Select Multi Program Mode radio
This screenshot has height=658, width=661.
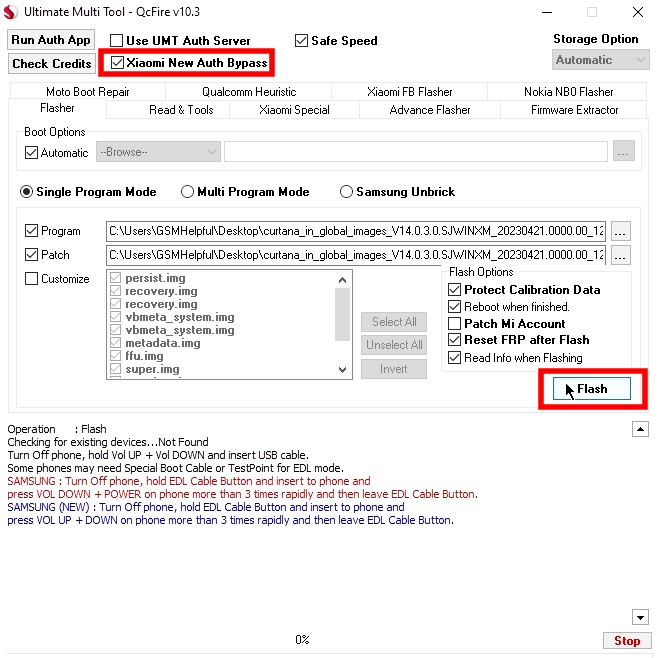[x=187, y=192]
